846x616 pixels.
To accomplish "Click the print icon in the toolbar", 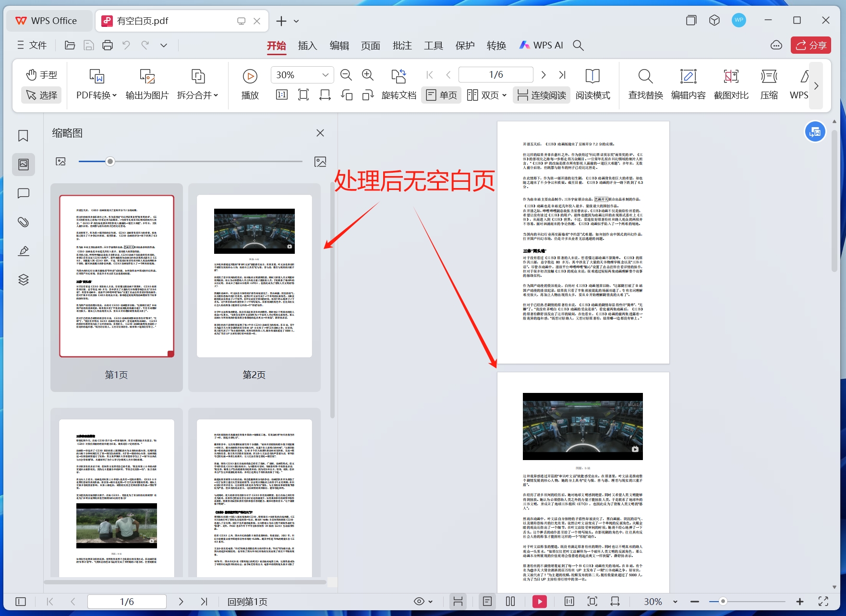I will click(108, 45).
